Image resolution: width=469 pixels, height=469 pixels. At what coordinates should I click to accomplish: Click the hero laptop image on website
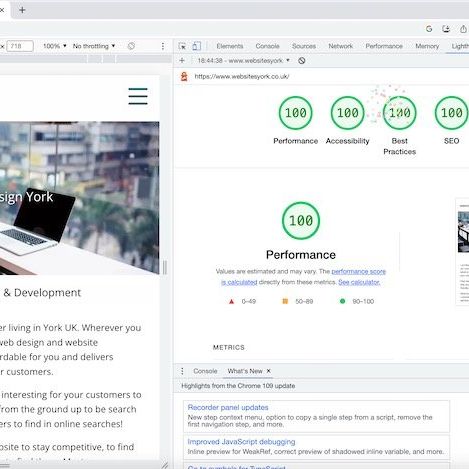(79, 198)
